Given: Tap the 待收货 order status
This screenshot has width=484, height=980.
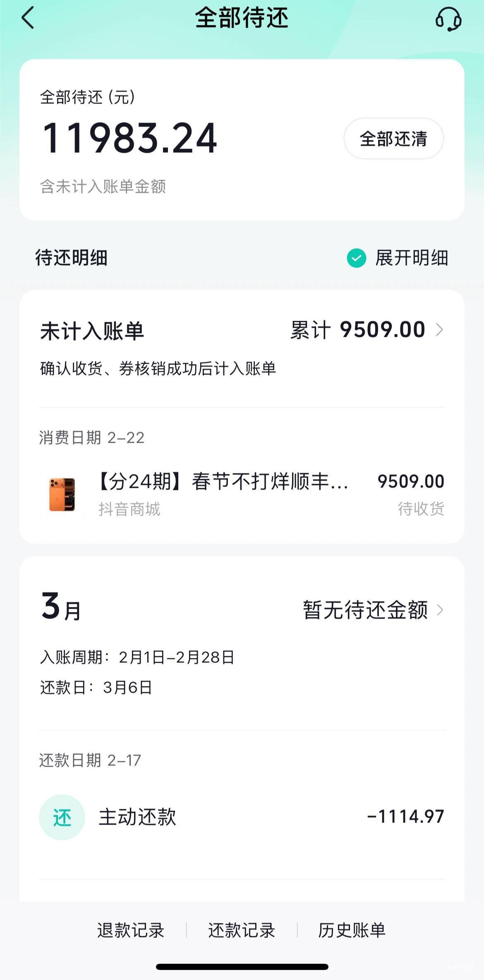Looking at the screenshot, I should (x=421, y=509).
